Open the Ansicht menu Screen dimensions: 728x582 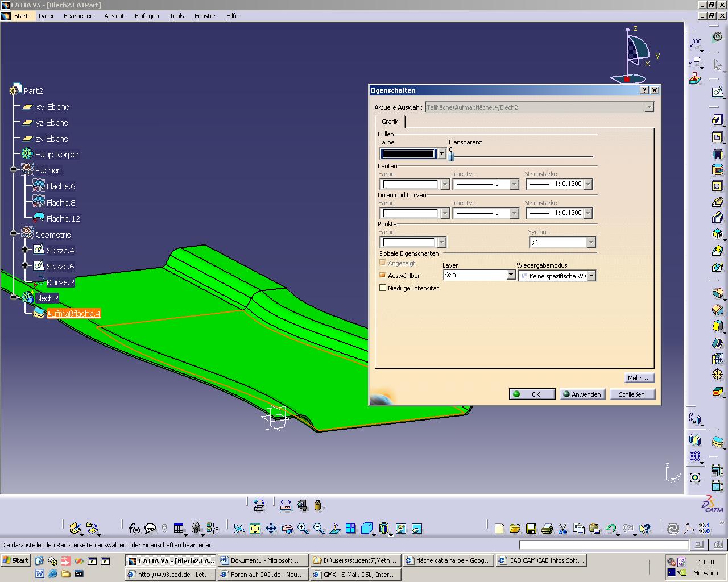click(114, 16)
